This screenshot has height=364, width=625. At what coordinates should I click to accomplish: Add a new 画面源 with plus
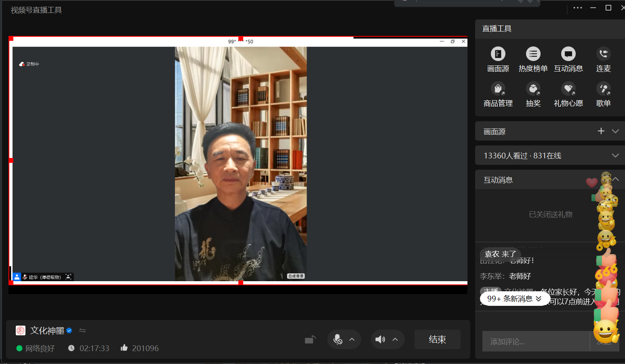(601, 131)
